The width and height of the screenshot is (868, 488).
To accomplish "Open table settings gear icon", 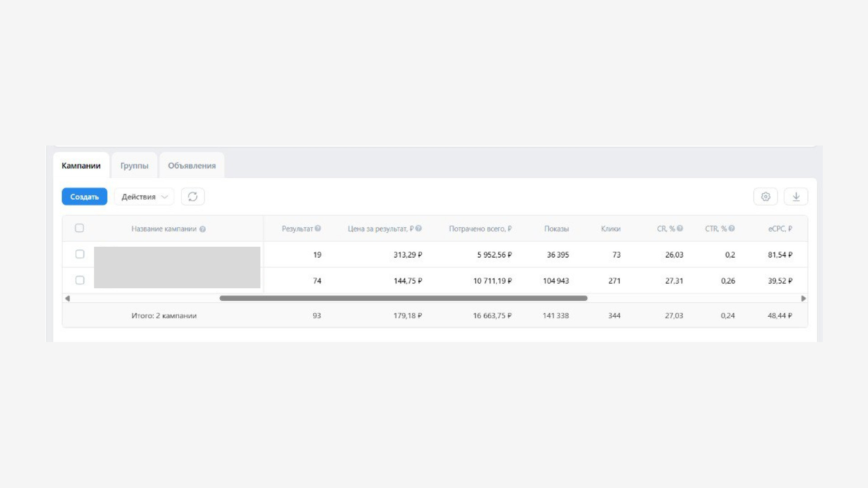I will pyautogui.click(x=765, y=197).
